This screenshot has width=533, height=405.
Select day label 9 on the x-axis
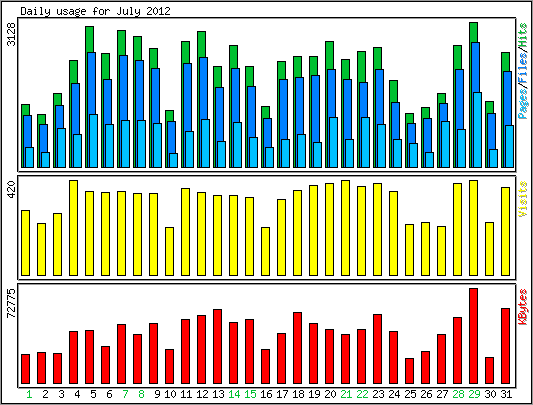point(157,394)
